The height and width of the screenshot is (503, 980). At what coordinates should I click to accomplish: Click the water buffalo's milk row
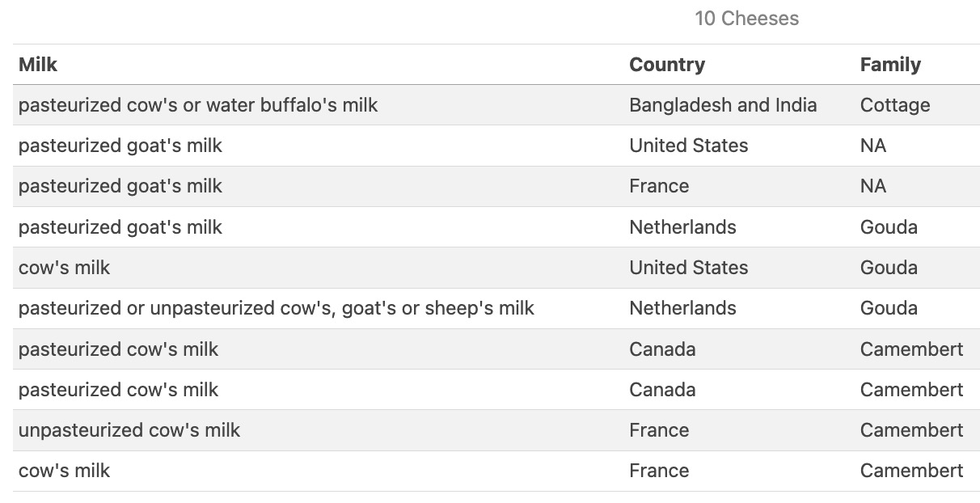pyautogui.click(x=496, y=105)
